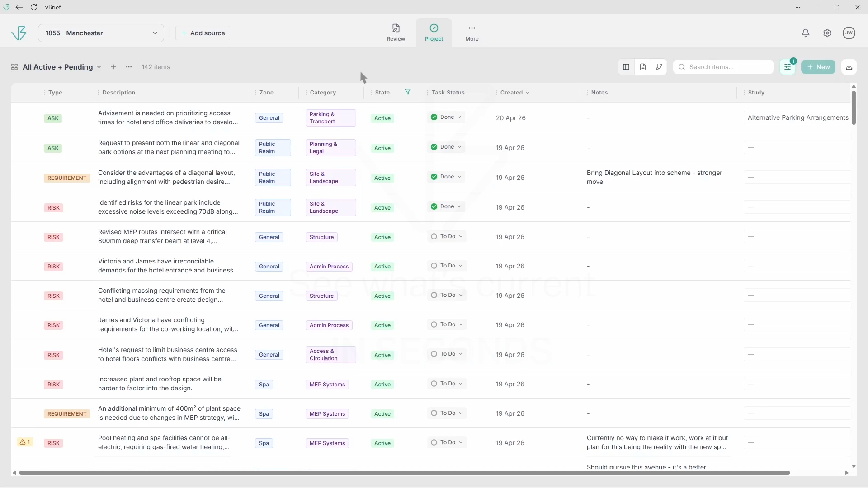The height and width of the screenshot is (488, 868).
Task: Open window ellipsis menu in title bar
Action: 798,7
